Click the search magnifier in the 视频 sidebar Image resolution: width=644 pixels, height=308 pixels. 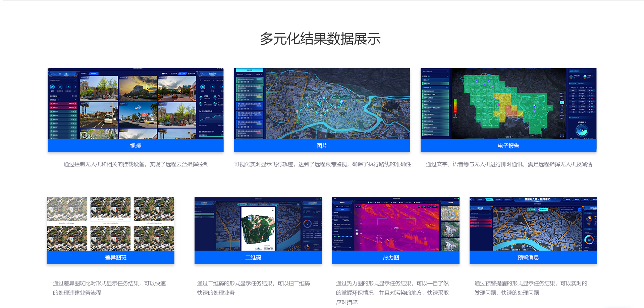click(75, 80)
